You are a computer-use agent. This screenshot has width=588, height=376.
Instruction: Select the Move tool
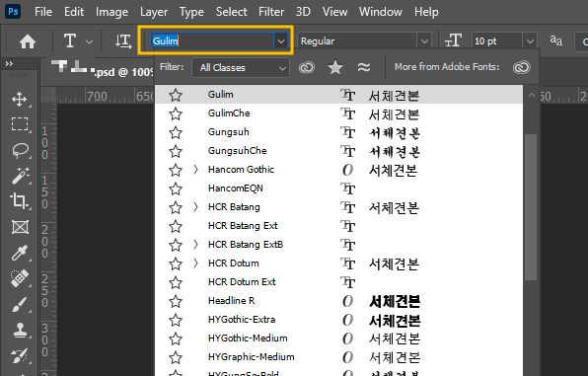click(x=19, y=99)
